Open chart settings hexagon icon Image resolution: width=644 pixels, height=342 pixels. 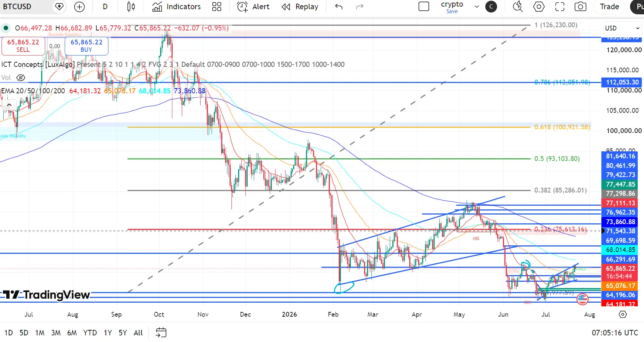point(539,7)
